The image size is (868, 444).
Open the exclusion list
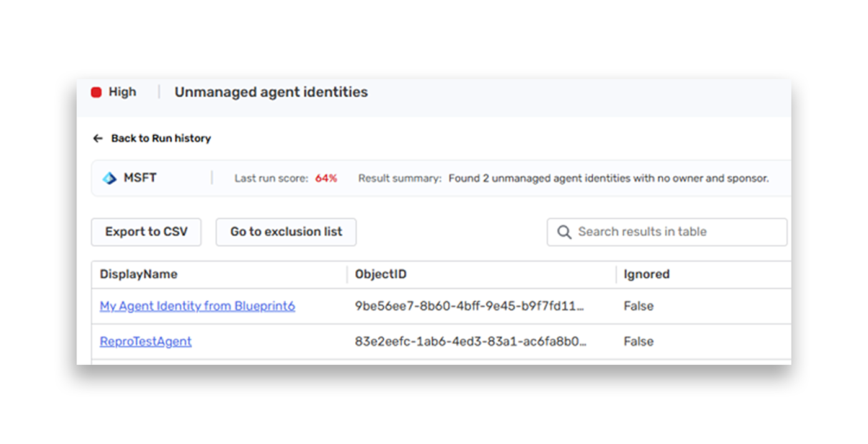(286, 232)
